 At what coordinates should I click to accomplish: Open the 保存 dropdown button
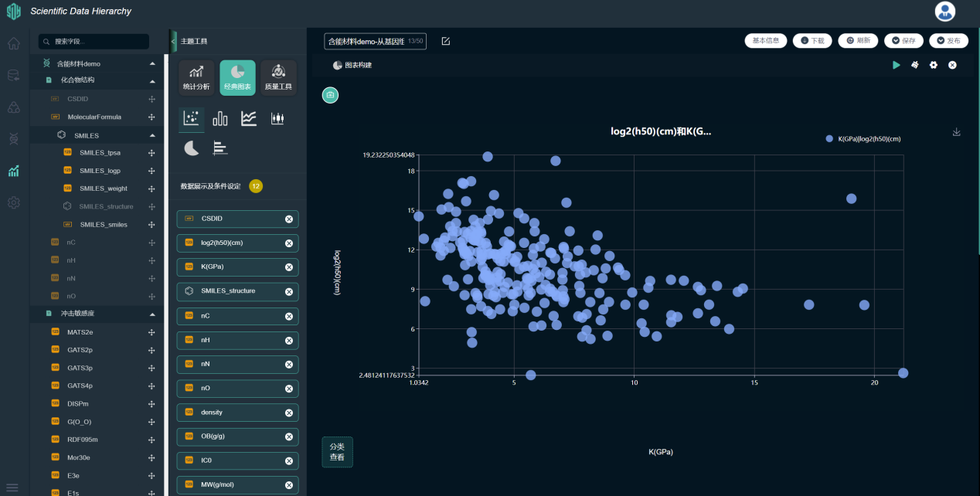click(903, 41)
